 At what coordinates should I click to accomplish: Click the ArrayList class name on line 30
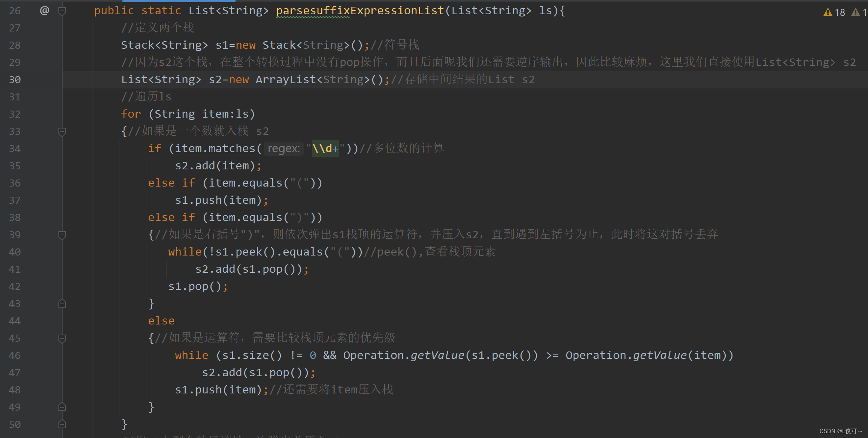286,80
